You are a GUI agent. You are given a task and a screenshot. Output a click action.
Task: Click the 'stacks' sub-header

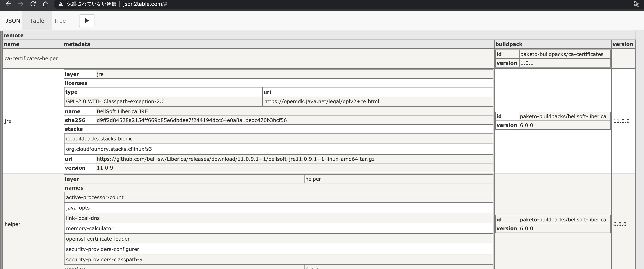[278, 129]
